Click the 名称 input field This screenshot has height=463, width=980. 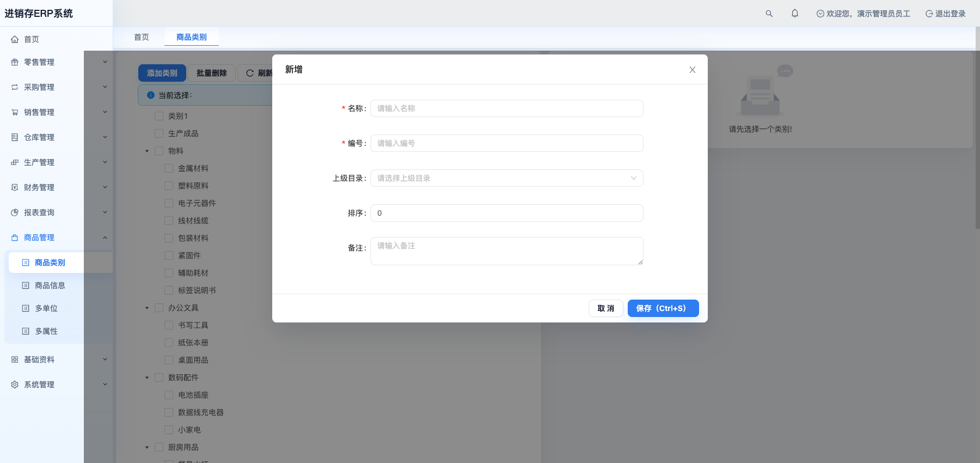pos(507,108)
